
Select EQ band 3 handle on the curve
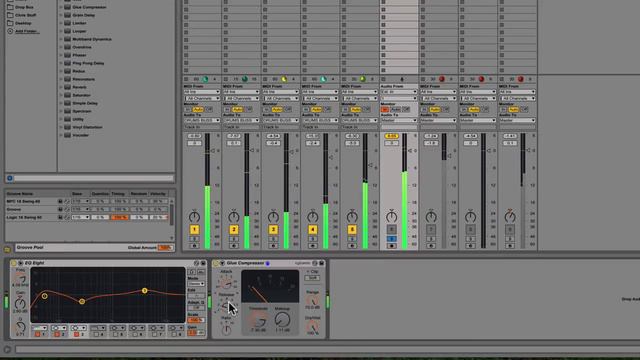(144, 291)
